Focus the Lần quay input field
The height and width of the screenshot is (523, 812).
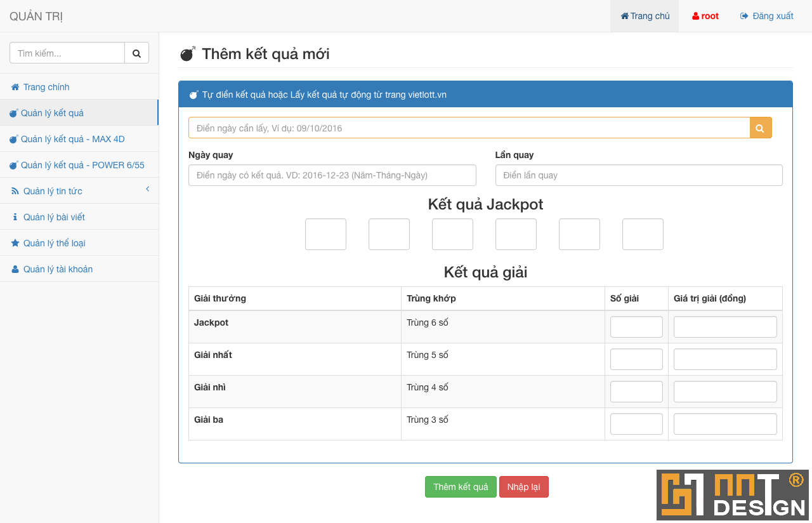639,175
